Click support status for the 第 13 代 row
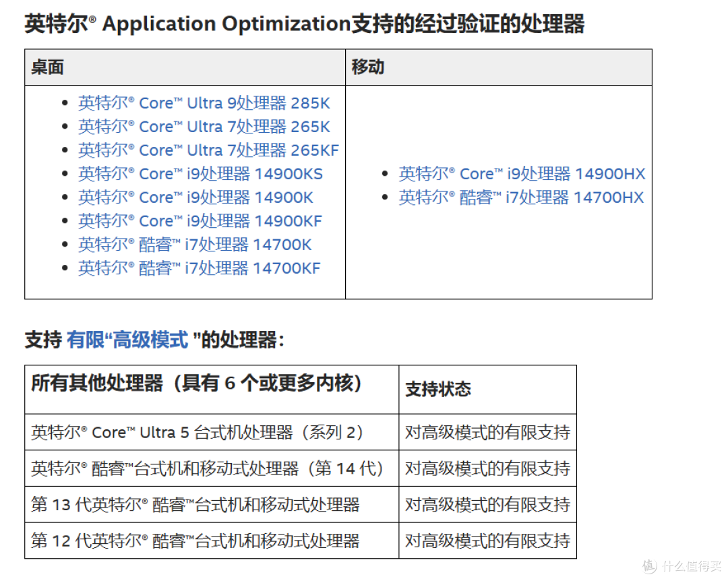The image size is (728, 581). [x=487, y=504]
